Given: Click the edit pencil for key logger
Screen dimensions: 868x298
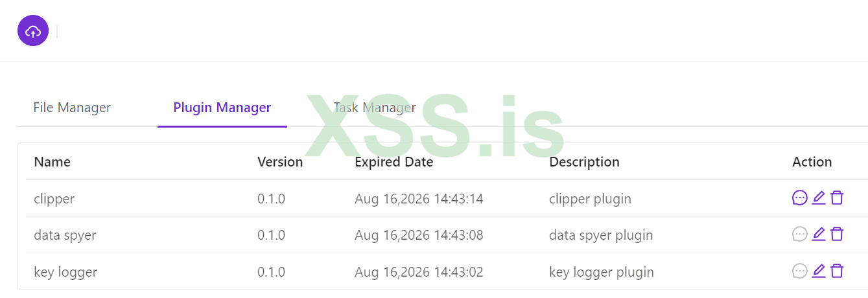Looking at the screenshot, I should [819, 271].
